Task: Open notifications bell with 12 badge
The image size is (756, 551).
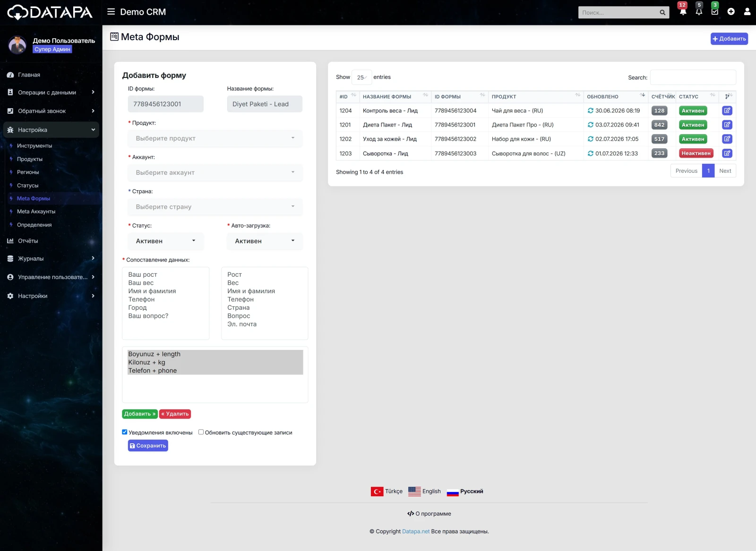Action: tap(683, 12)
